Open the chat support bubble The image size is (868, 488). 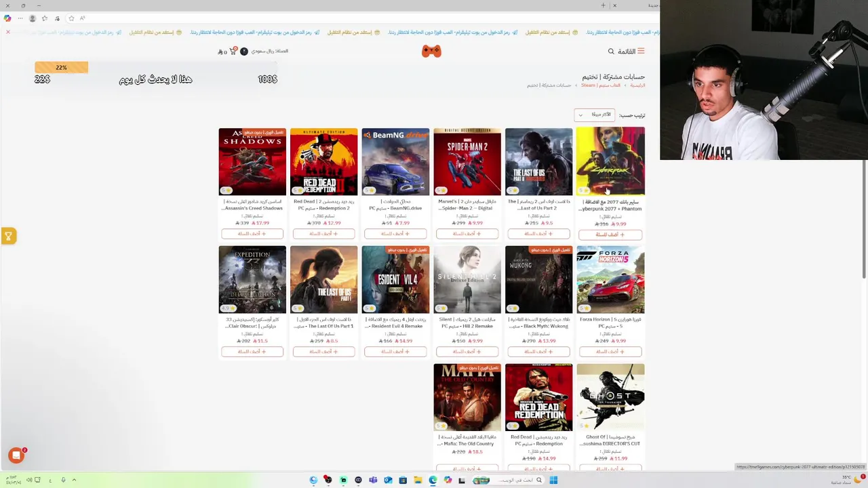tap(16, 455)
